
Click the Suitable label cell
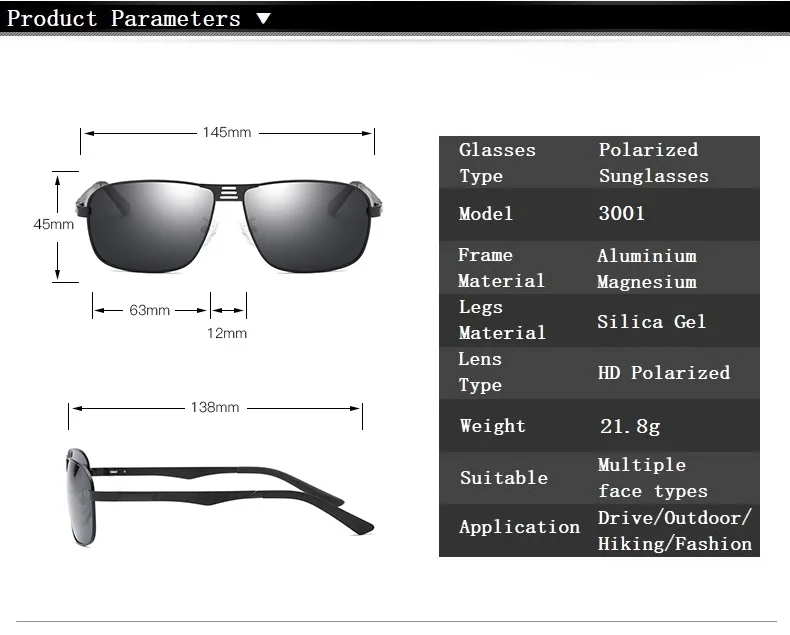click(x=504, y=478)
